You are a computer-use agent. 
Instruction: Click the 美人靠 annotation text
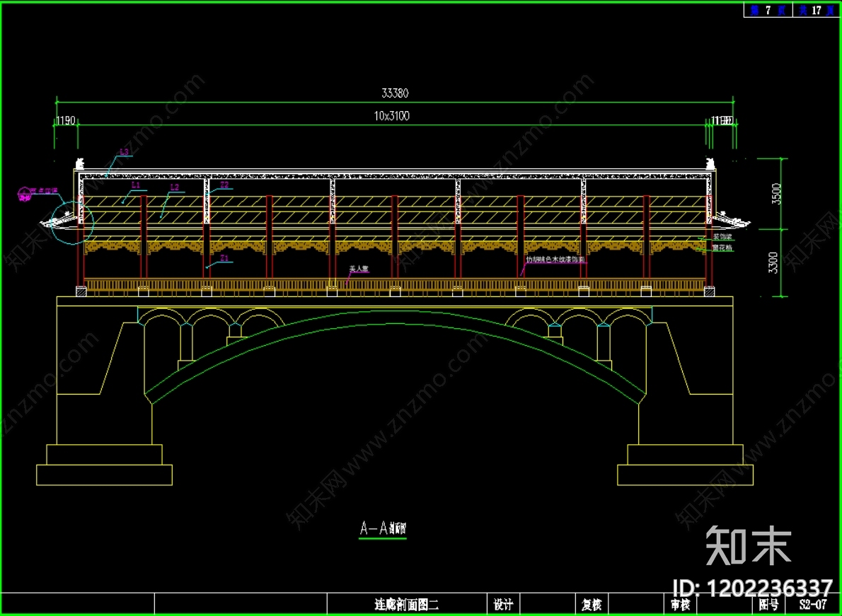(359, 269)
